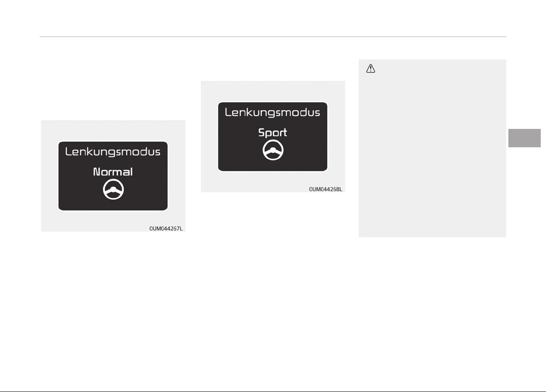The width and height of the screenshot is (546, 392).
Task: Click "Lenkungsmodus" heading above Normal
Action: click(x=113, y=152)
